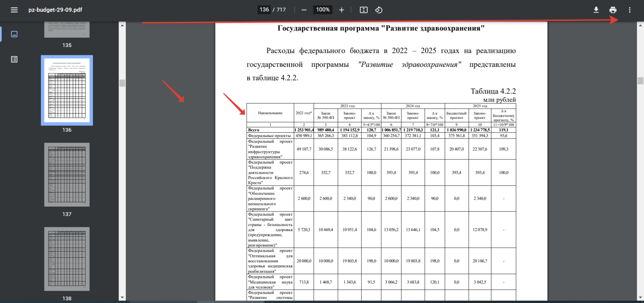Click thumbnail panel scroll up arrow
The width and height of the screenshot is (644, 303).
122,25
